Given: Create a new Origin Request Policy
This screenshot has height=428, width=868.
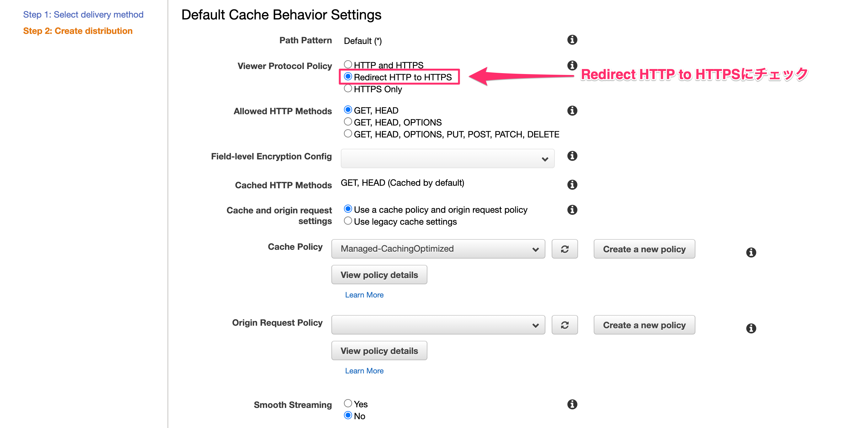Looking at the screenshot, I should click(644, 325).
